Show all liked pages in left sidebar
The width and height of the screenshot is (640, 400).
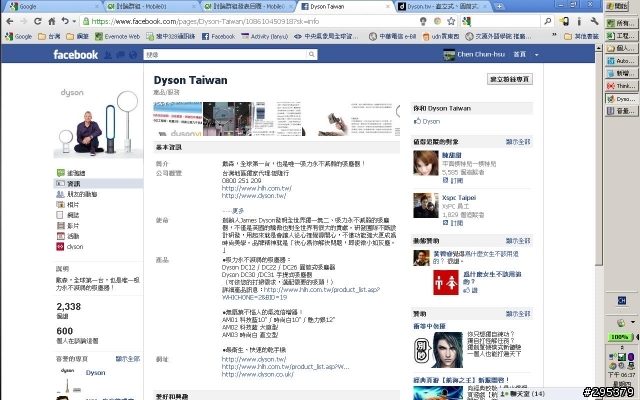point(127,359)
